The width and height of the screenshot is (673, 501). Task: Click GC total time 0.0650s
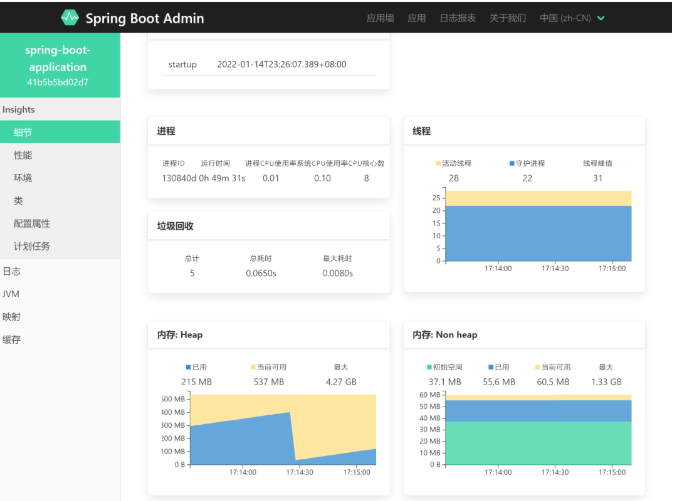[x=261, y=273]
